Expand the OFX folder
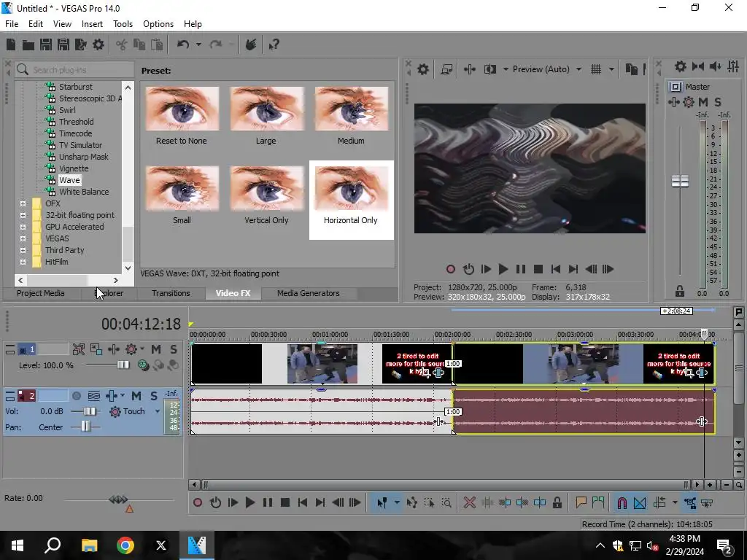Screen dimensions: 747x560 23,203
